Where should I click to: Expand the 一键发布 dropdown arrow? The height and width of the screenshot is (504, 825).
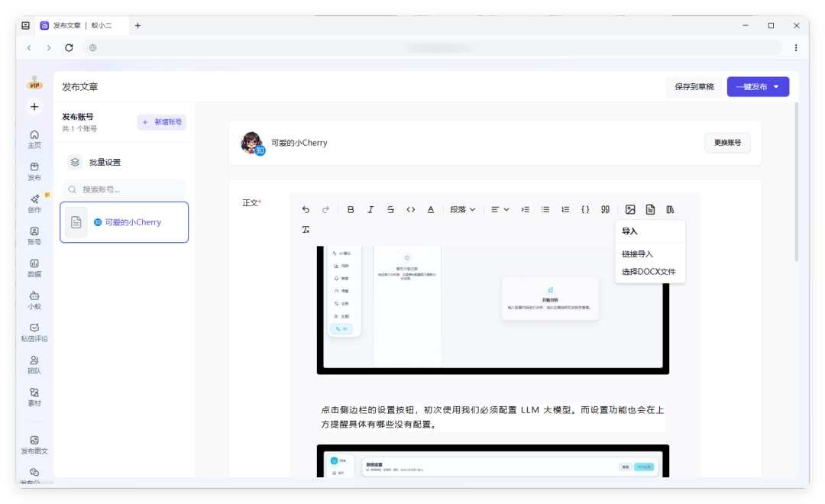pyautogui.click(x=777, y=87)
